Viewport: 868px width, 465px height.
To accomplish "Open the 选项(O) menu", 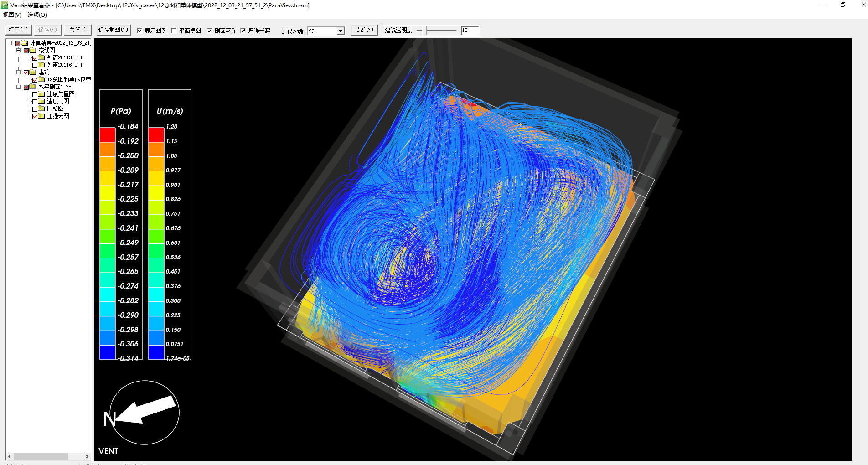I will pos(37,15).
